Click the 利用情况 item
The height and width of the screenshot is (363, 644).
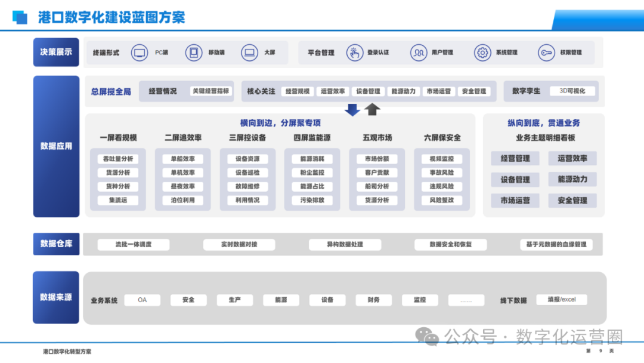pos(247,200)
